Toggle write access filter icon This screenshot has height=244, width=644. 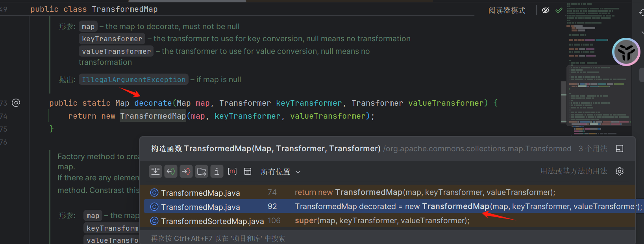(x=186, y=171)
